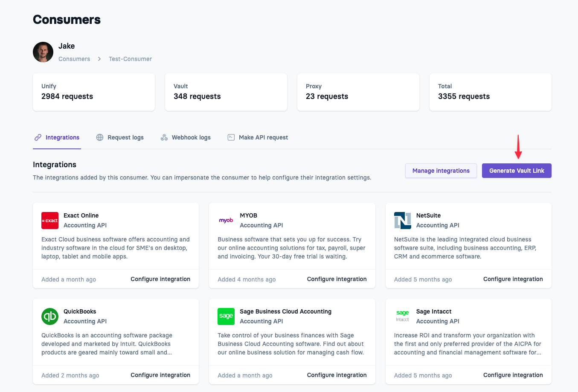Image resolution: width=578 pixels, height=392 pixels.
Task: Configure integration for MYOB
Action: tap(337, 279)
